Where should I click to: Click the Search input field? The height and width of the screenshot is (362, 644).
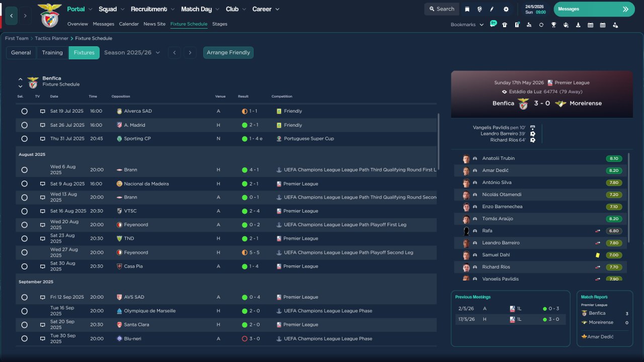441,9
